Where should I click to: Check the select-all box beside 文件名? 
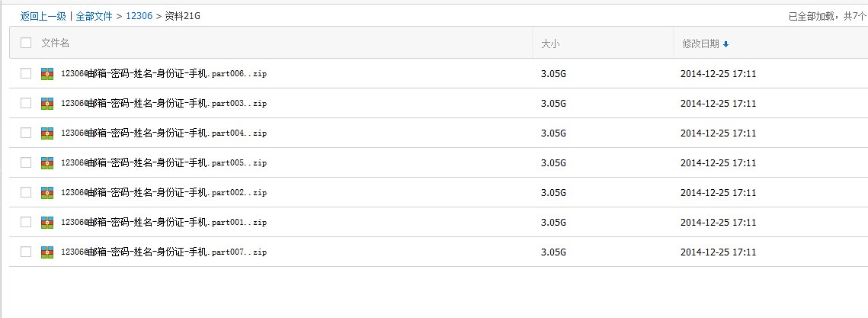(26, 43)
